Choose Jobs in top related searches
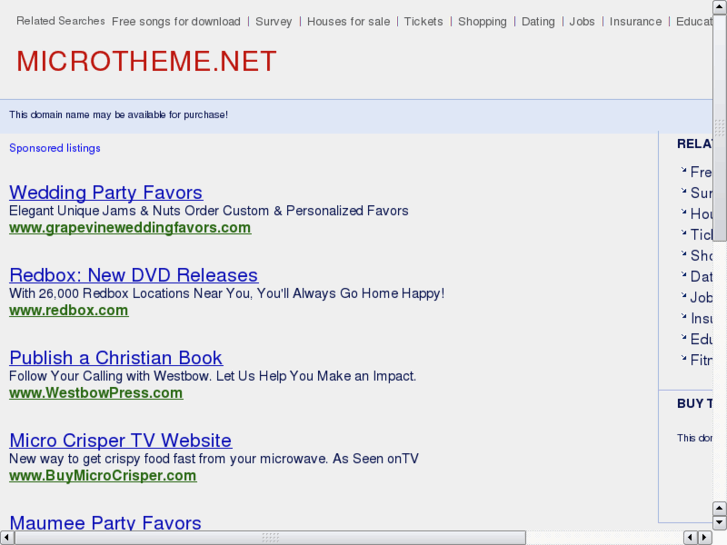The height and width of the screenshot is (545, 727). (582, 21)
